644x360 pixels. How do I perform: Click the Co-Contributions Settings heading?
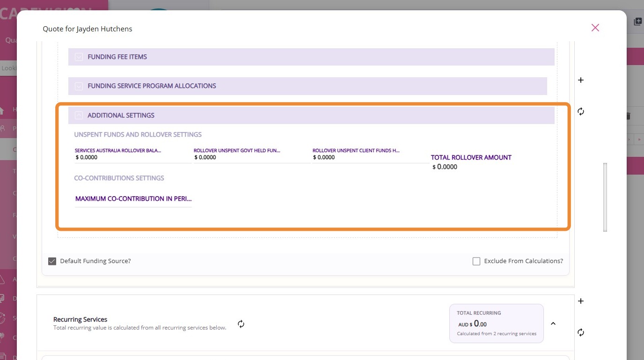119,178
